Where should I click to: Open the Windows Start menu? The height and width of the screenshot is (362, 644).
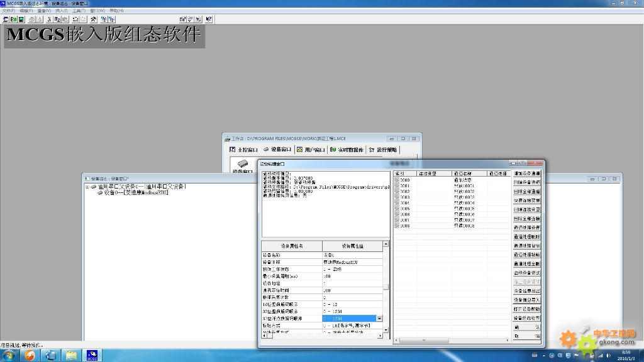(9, 356)
